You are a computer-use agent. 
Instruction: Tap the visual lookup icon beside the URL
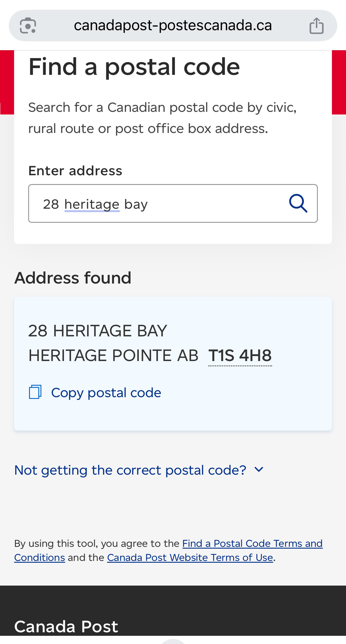28,26
